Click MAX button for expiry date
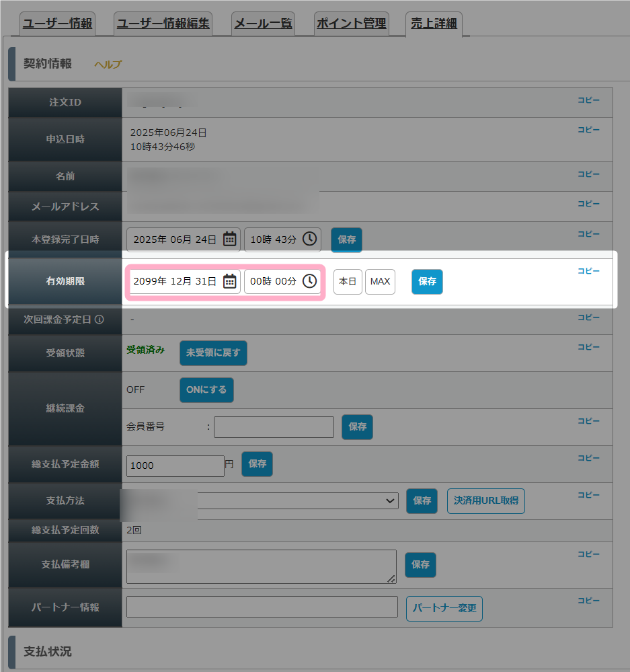Viewport: 630px width, 672px height. [380, 282]
